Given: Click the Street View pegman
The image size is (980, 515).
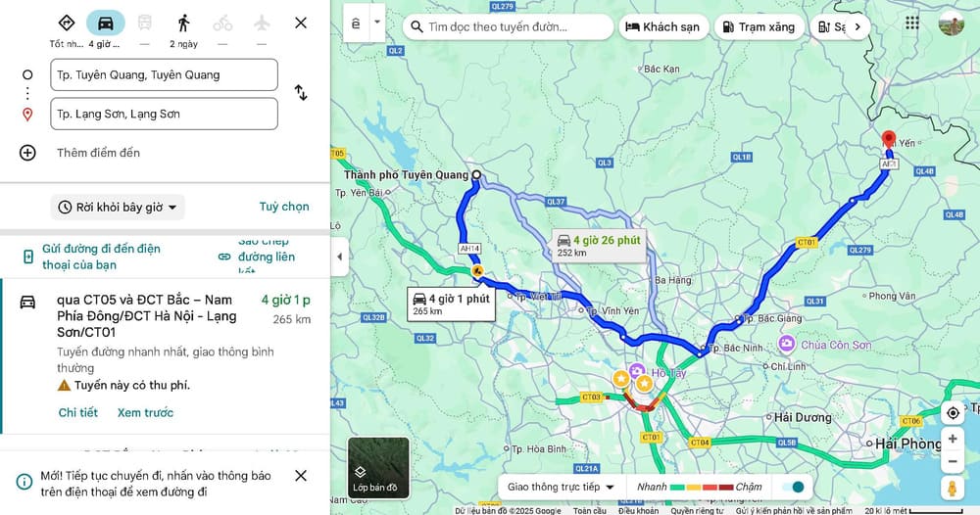Looking at the screenshot, I should tap(953, 489).
